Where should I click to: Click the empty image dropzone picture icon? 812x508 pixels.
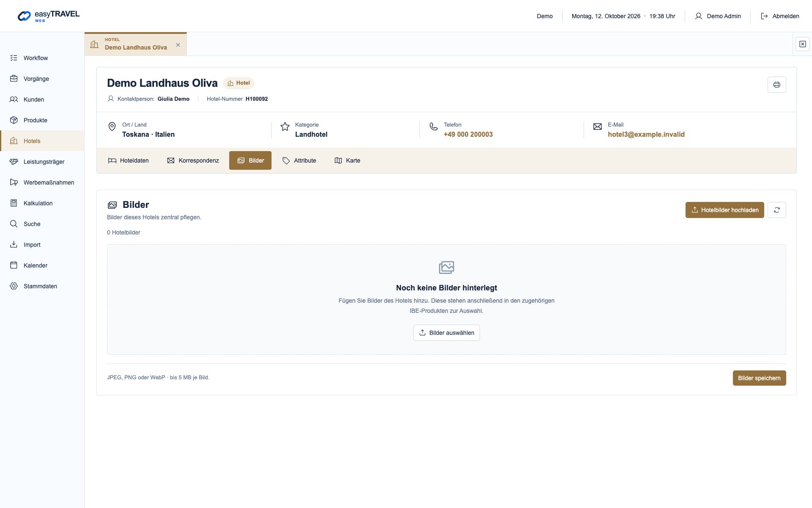[446, 267]
